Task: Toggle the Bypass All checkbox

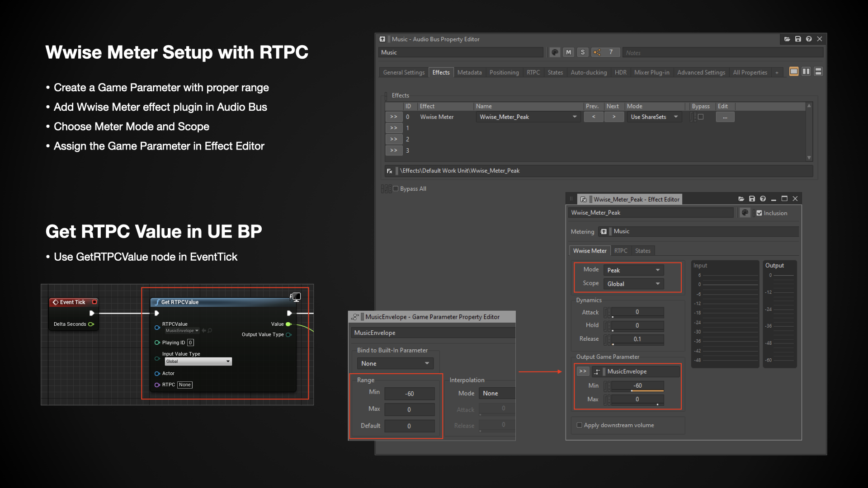Action: [x=396, y=188]
